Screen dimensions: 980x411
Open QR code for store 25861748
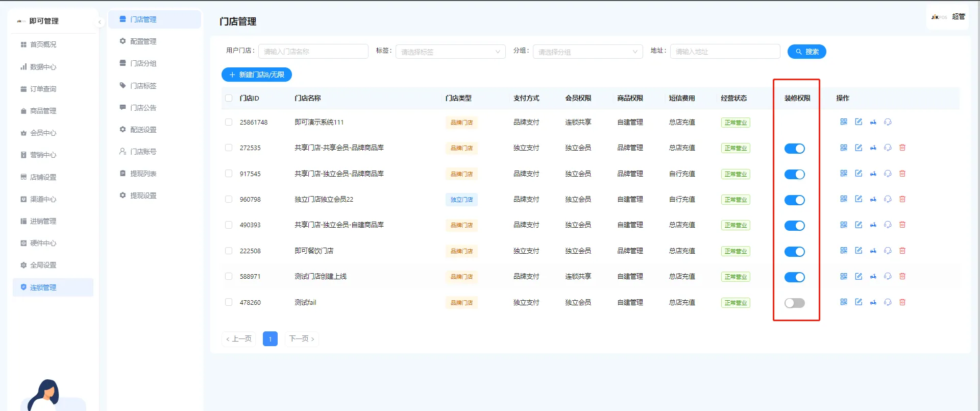click(x=843, y=122)
